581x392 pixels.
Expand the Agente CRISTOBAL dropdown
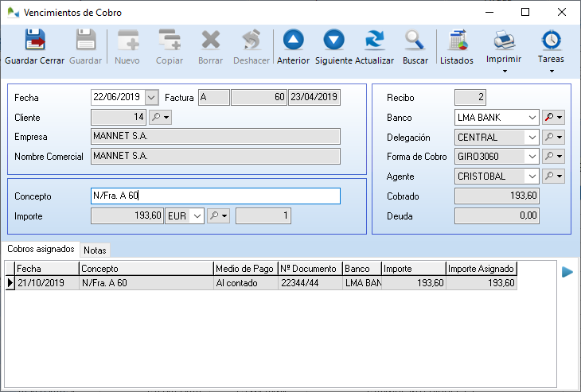532,177
